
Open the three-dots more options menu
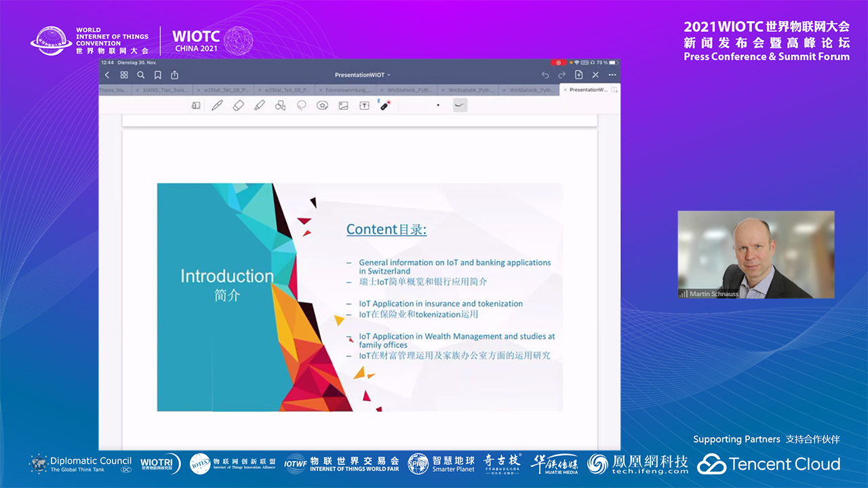(612, 75)
